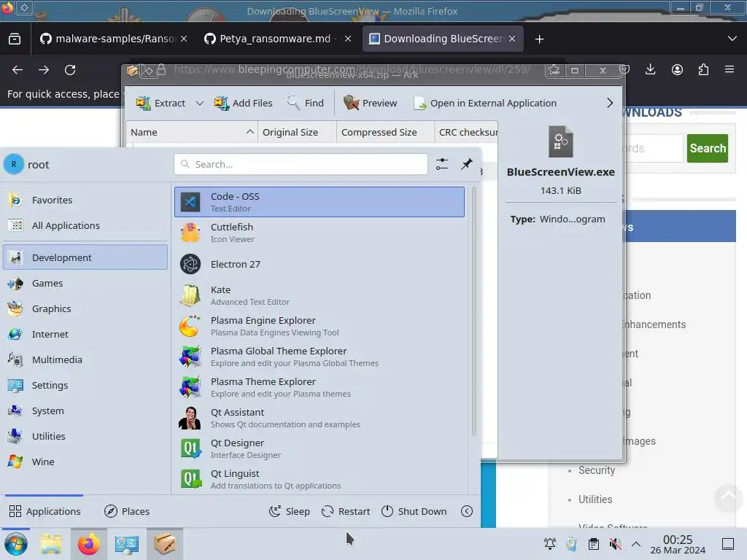Open Cuttlefish icon viewer
Viewport: 747px width, 560px height.
[320, 233]
